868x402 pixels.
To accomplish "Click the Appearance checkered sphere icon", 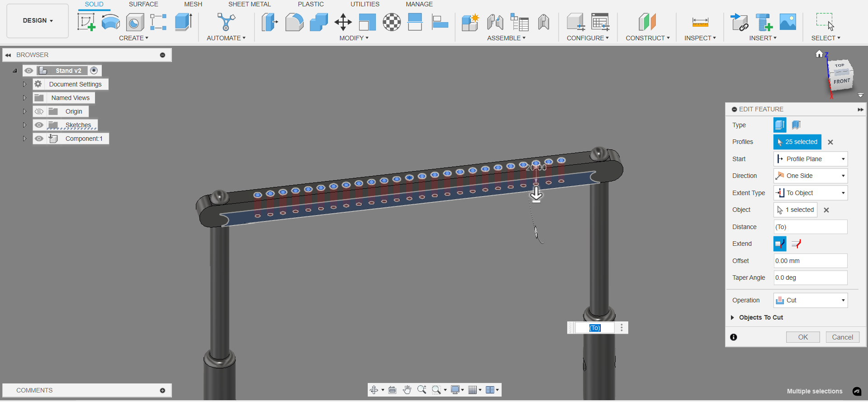I will 392,22.
